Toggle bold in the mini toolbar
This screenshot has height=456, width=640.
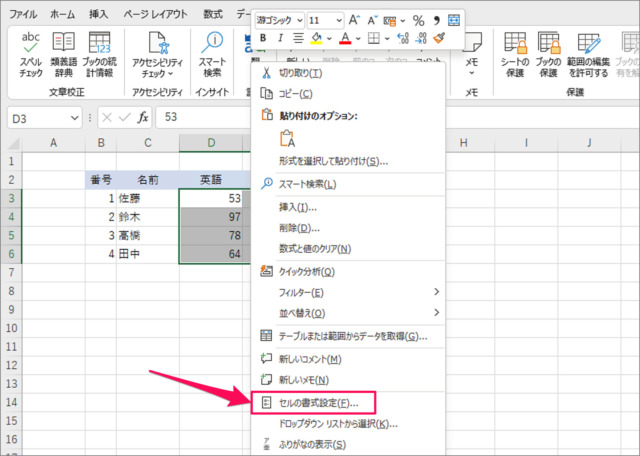tap(263, 39)
